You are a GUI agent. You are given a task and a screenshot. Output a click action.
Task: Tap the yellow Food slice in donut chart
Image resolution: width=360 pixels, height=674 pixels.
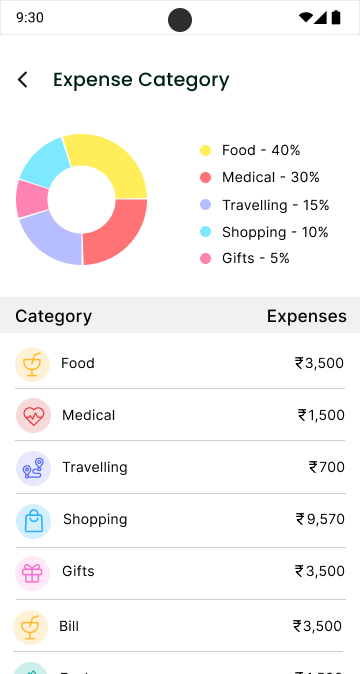coord(114,161)
